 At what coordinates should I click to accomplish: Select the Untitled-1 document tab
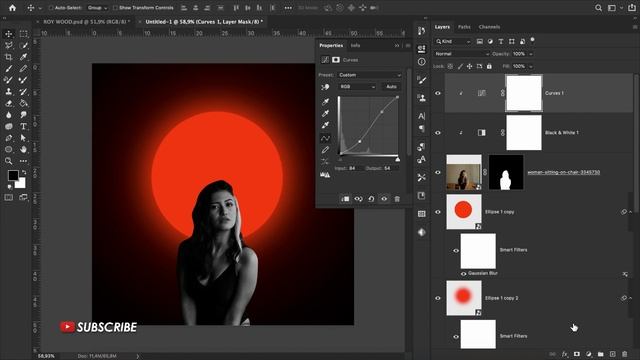tap(204, 21)
